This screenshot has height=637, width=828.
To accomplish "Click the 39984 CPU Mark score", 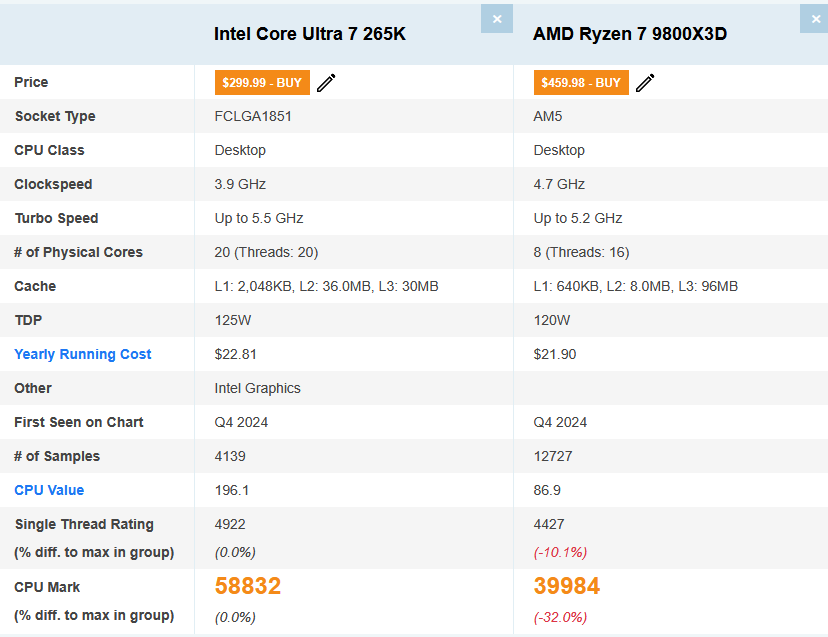I will tap(567, 586).
